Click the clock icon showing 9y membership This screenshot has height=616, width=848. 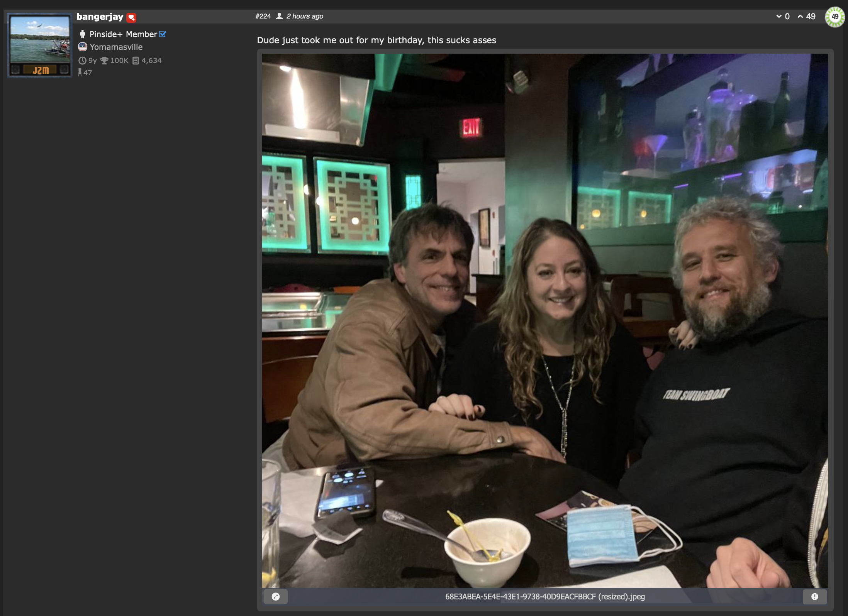[82, 61]
